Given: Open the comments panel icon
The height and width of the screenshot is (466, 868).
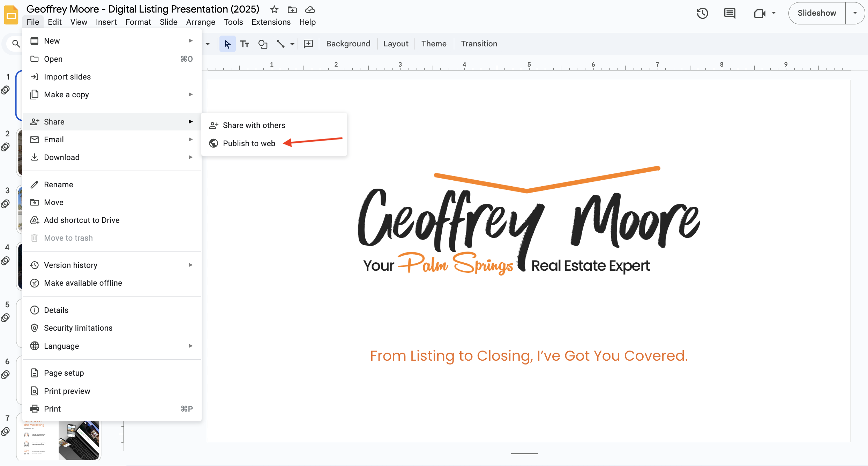Looking at the screenshot, I should (x=729, y=13).
